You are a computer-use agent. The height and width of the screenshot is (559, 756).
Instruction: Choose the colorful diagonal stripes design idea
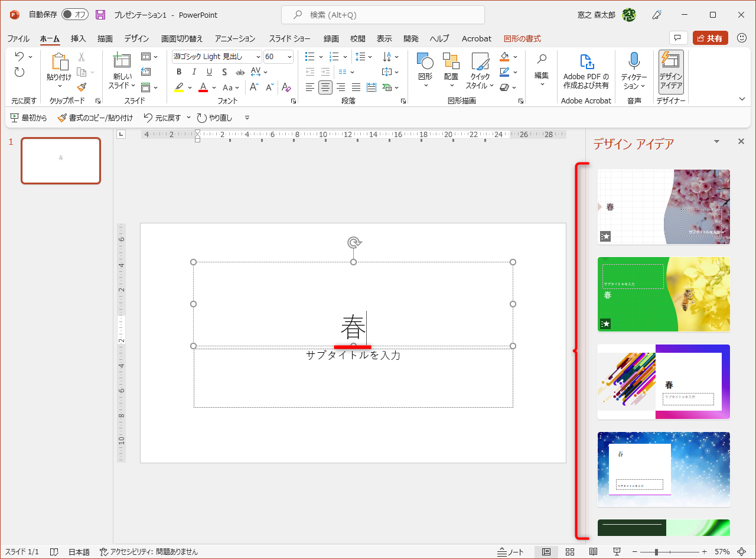click(664, 382)
